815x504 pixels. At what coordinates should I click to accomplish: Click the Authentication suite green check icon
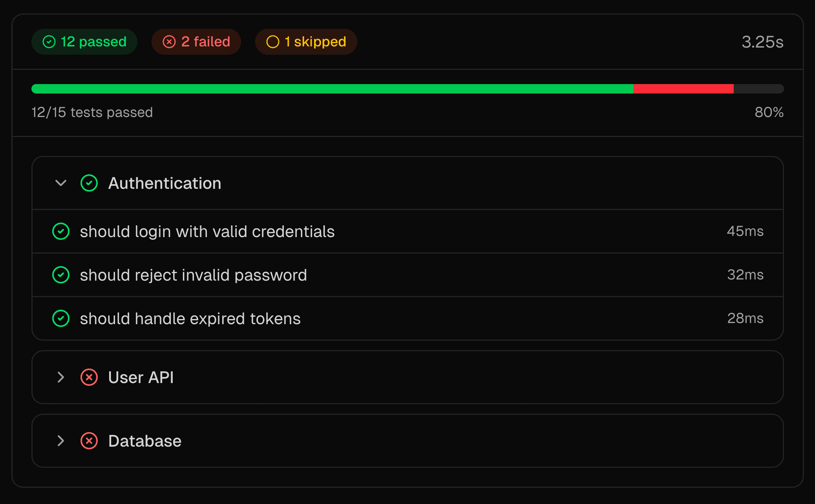(x=89, y=183)
